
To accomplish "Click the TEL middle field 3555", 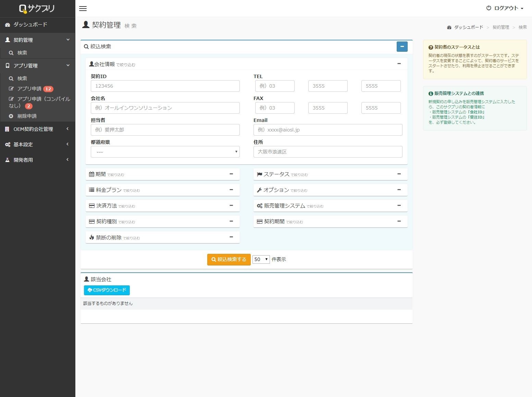I will coord(328,86).
